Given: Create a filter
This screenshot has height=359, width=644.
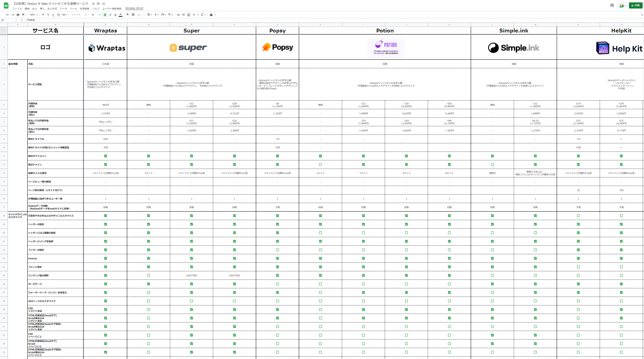Looking at the screenshot, I should 194,15.
